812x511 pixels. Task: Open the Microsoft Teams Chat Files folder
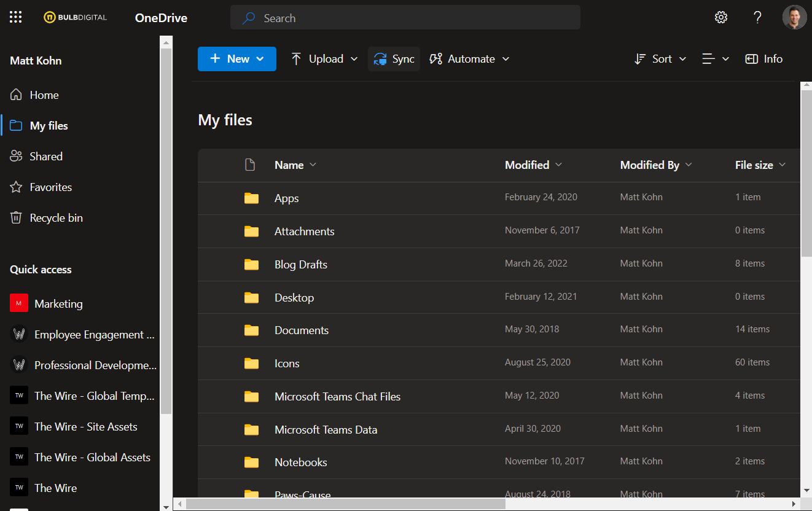click(x=338, y=396)
